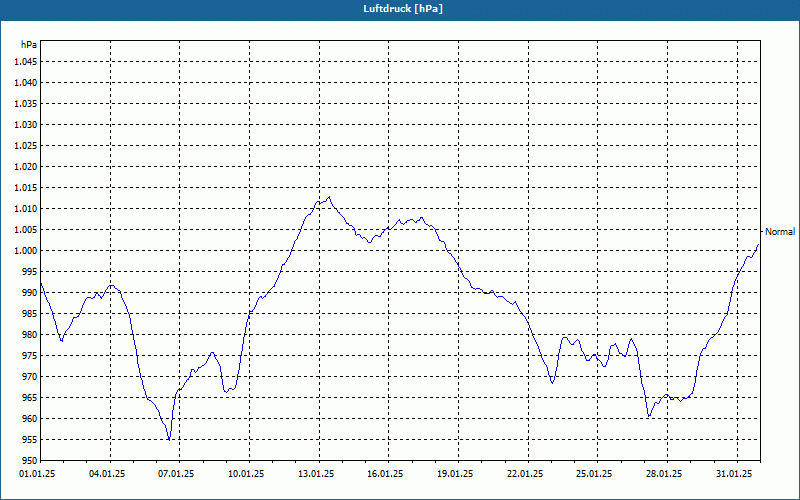Select the 955 y-axis value
This screenshot has width=800, height=500.
pos(30,440)
